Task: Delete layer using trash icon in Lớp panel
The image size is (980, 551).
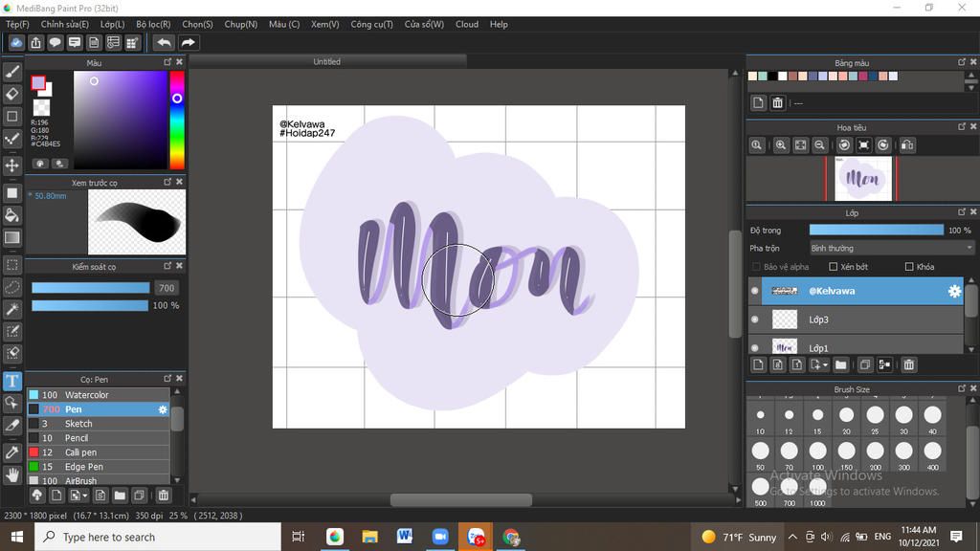Action: 909,364
